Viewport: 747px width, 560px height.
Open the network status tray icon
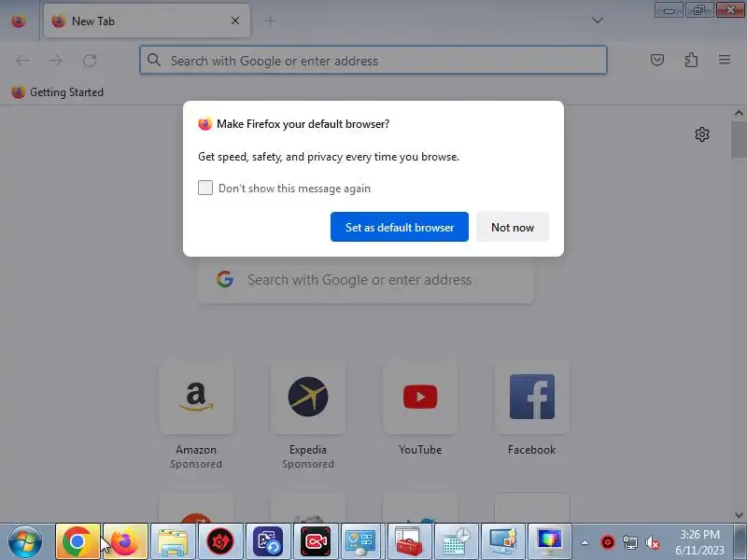click(629, 542)
